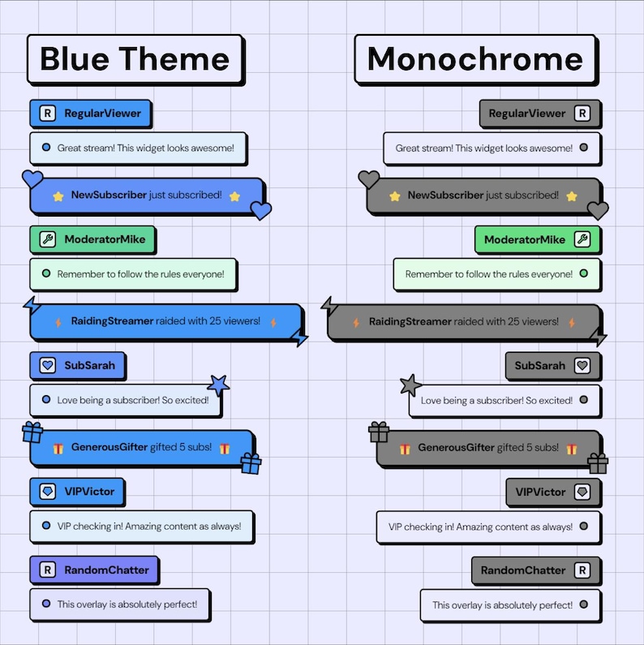This screenshot has width=644, height=645.
Task: Click the gray heart at bottom-right of Monochrome NewSubscriber banner
Action: click(x=598, y=210)
